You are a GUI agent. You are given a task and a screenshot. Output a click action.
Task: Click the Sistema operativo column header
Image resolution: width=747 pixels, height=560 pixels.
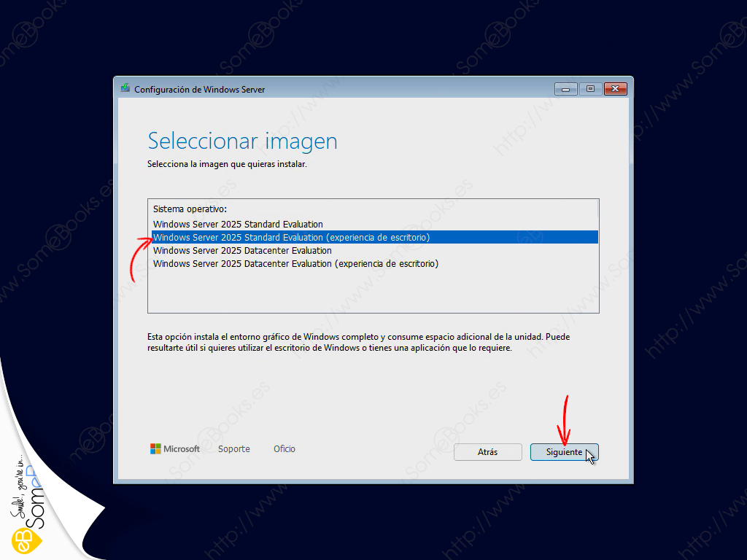point(190,209)
